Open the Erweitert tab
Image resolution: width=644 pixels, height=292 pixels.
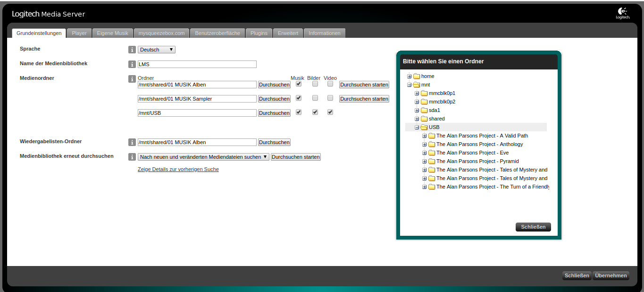(x=288, y=33)
